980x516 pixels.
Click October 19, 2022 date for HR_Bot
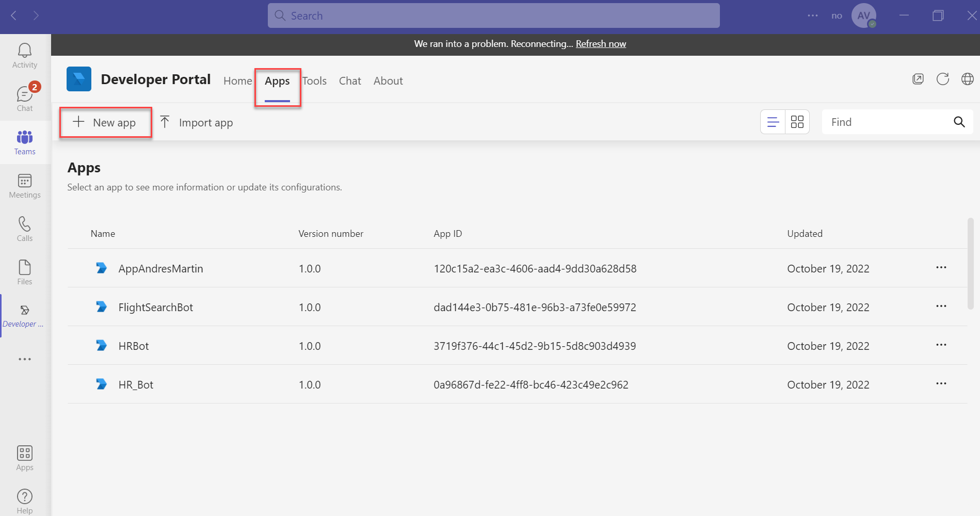(828, 384)
